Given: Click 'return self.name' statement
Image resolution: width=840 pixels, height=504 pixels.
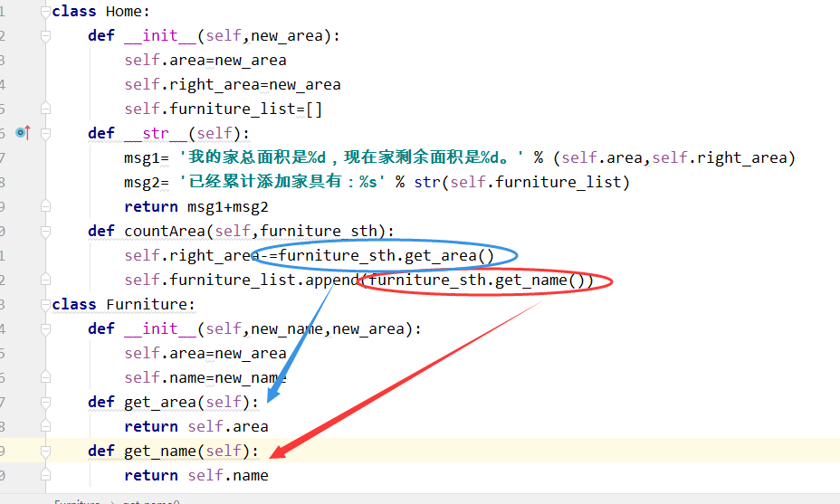Looking at the screenshot, I should coord(196,476).
